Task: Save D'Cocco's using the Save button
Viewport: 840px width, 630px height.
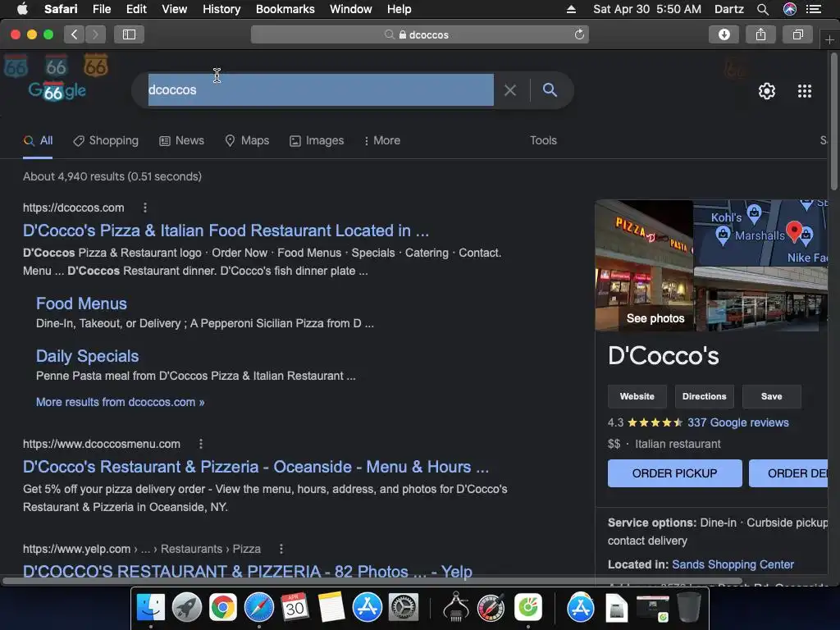Action: pyautogui.click(x=771, y=396)
